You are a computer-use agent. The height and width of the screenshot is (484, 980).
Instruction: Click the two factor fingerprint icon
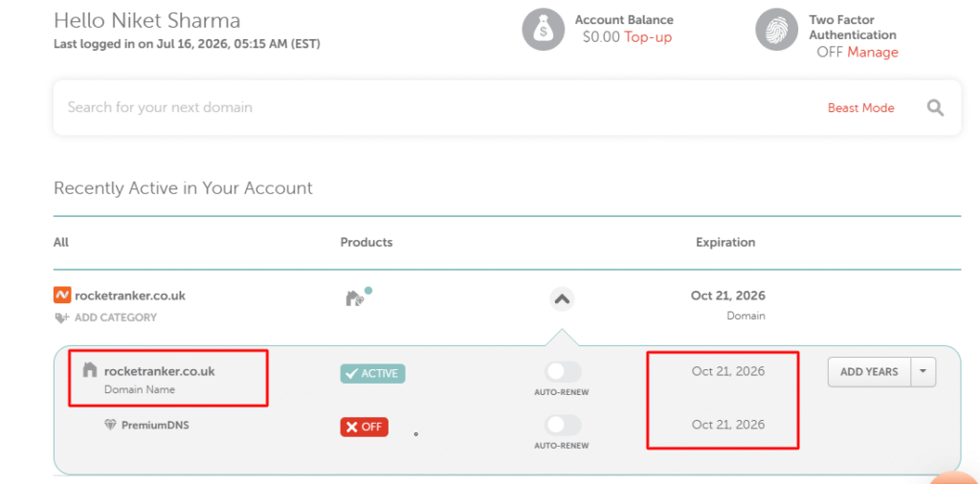pyautogui.click(x=776, y=30)
